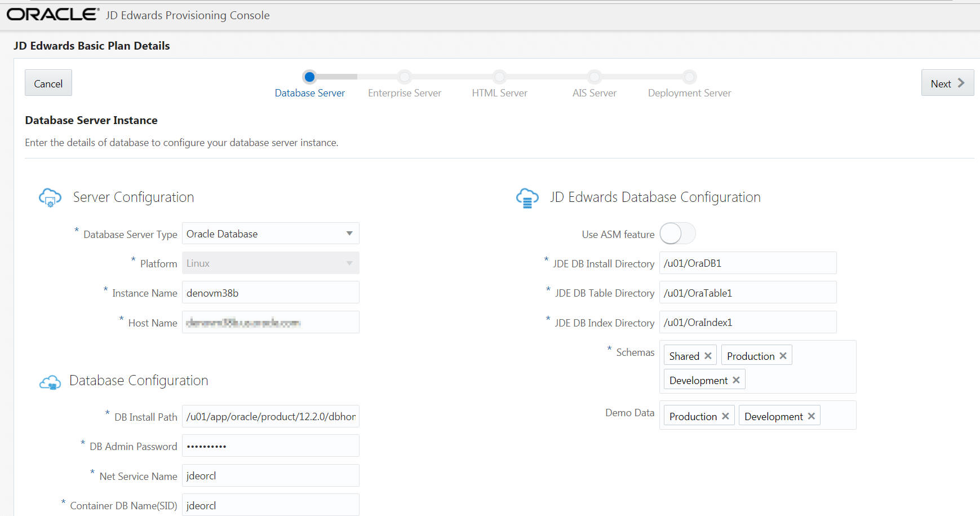Screen dimensions: 980x516
Task: Remove the Development schema tag
Action: [735, 380]
